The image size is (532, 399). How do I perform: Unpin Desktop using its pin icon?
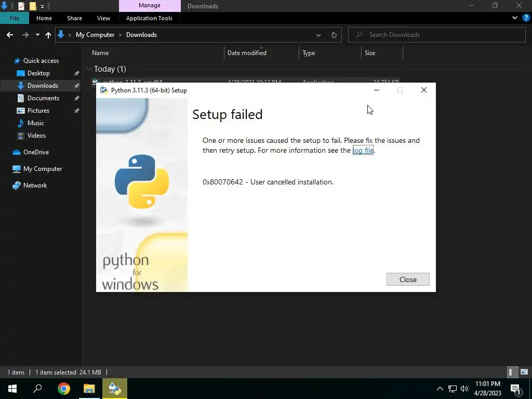click(77, 73)
